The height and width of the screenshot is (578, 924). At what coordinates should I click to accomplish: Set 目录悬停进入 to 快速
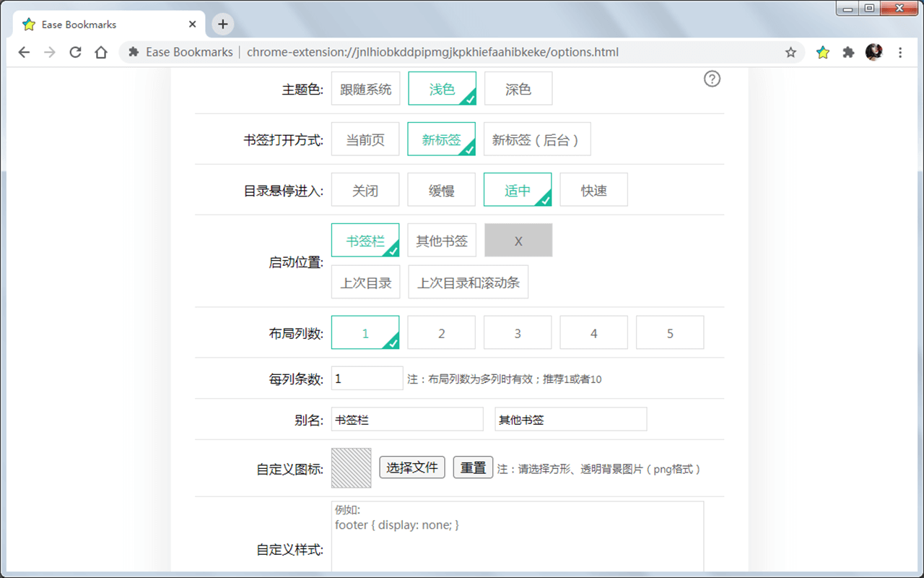point(593,189)
